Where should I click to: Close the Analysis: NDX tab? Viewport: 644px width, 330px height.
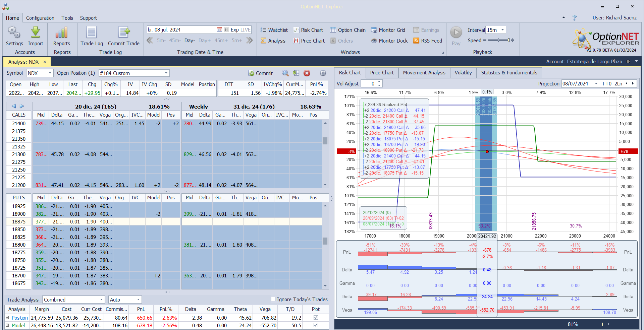coord(45,62)
